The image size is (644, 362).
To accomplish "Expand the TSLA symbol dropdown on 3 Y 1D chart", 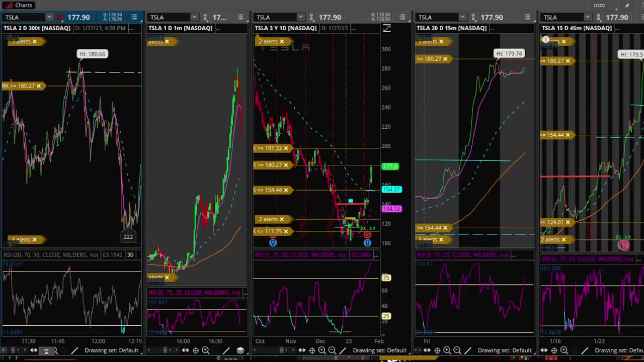I will pos(300,17).
